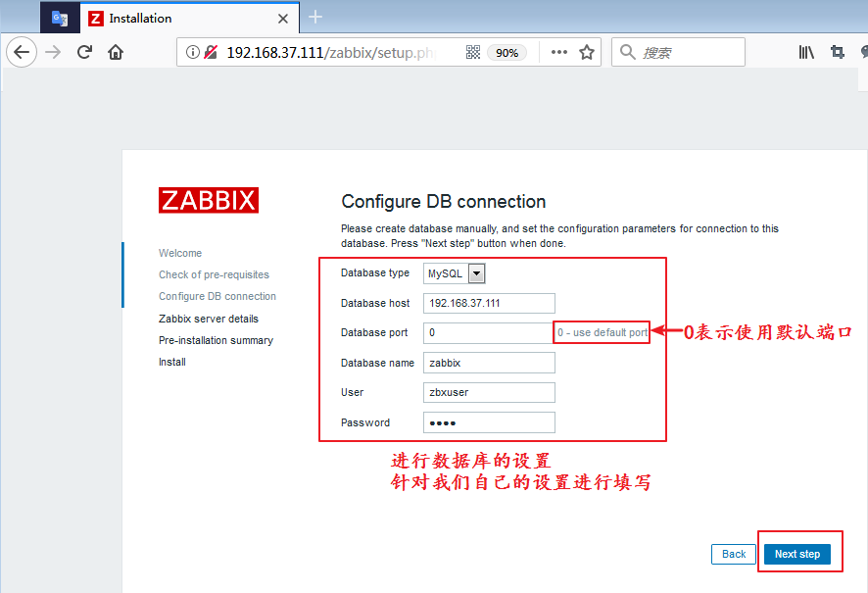
Task: Open the library bookshelf icon
Action: [805, 53]
